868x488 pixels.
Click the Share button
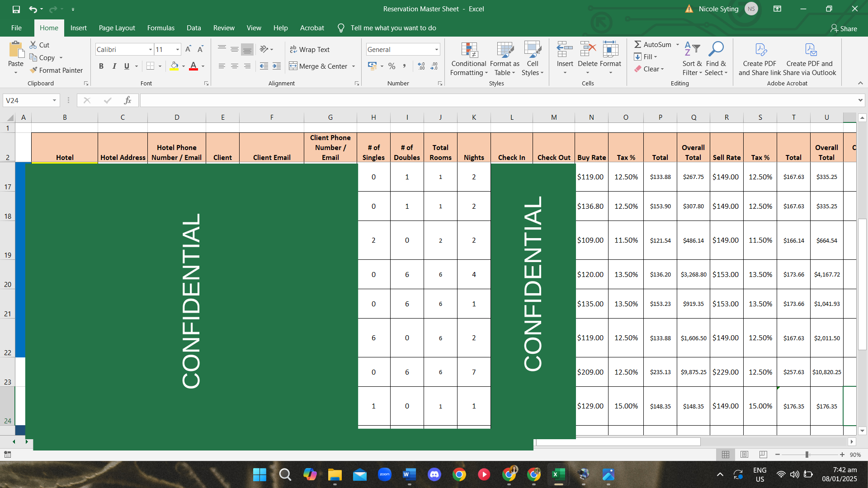[844, 28]
